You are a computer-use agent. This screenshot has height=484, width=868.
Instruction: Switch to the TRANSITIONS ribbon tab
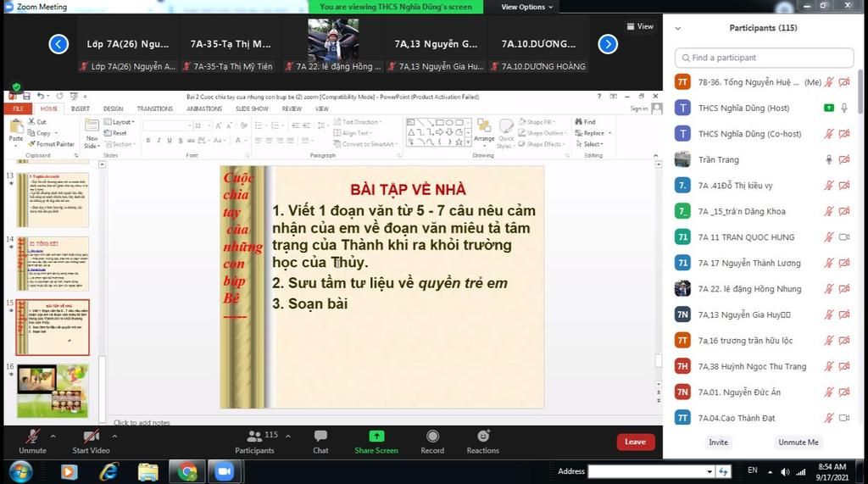155,108
